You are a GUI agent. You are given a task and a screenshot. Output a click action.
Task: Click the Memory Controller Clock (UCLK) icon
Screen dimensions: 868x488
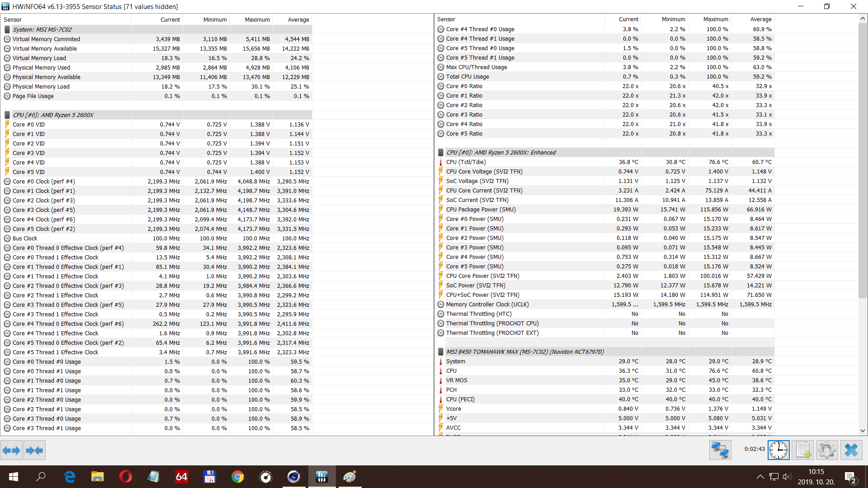pyautogui.click(x=441, y=304)
